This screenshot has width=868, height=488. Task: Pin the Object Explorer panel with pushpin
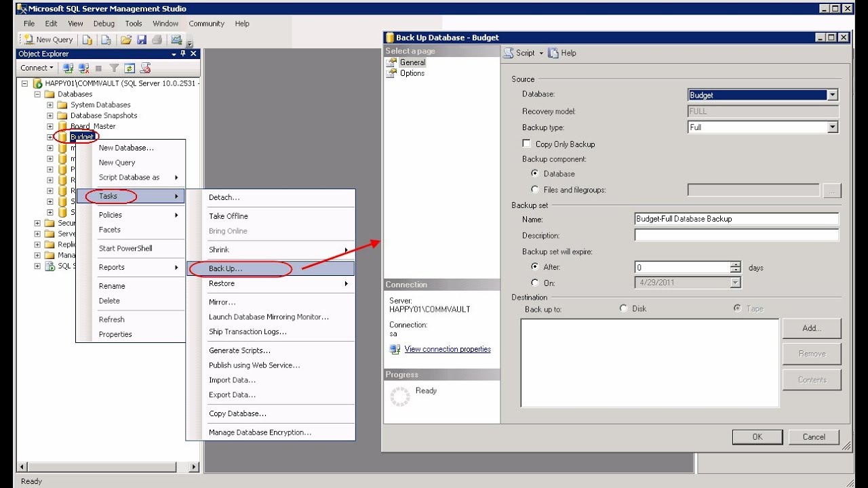tap(183, 54)
